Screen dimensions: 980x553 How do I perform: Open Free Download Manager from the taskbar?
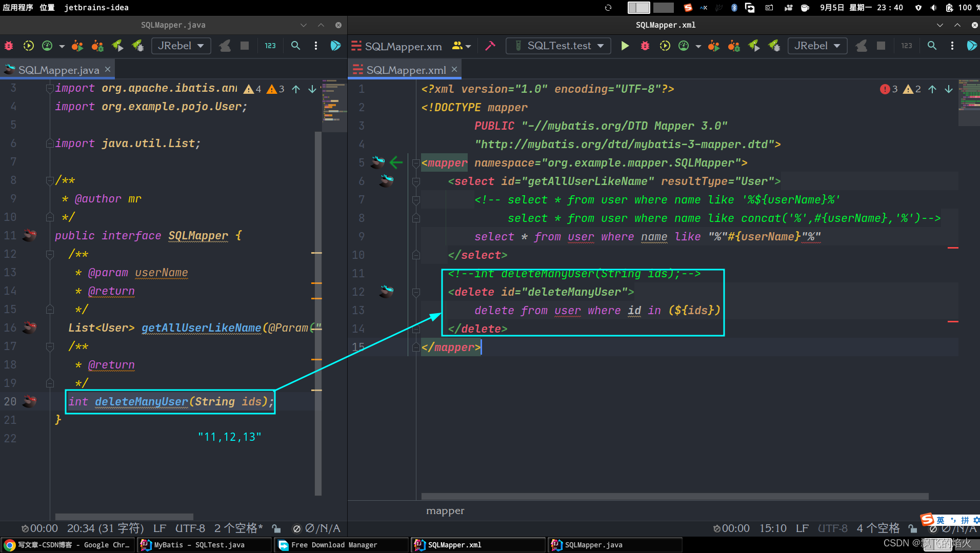(x=342, y=545)
